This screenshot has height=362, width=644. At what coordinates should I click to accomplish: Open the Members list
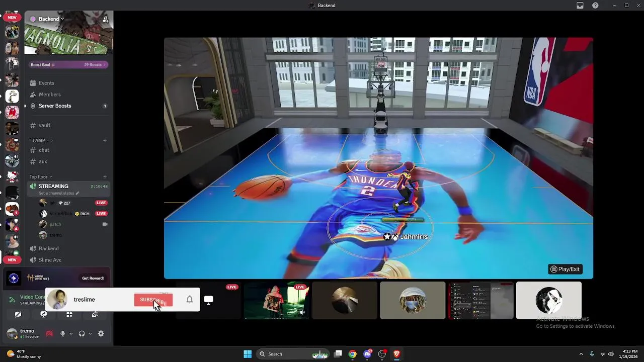click(x=68, y=95)
